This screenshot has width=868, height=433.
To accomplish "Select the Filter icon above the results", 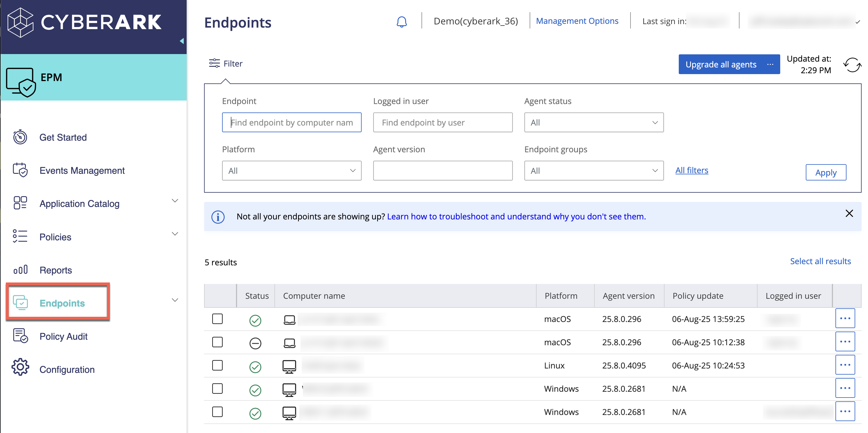I will [x=214, y=63].
